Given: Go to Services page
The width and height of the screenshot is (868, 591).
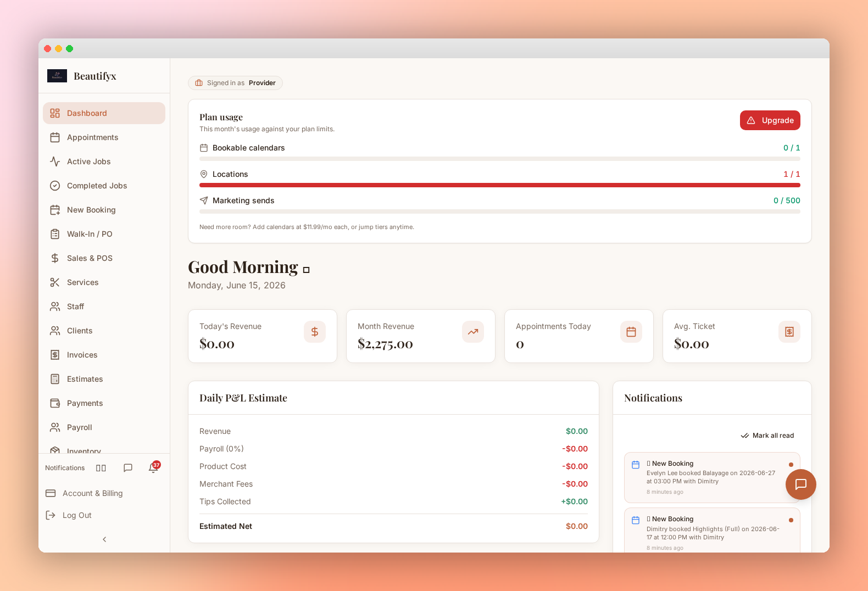Looking at the screenshot, I should pyautogui.click(x=104, y=282).
